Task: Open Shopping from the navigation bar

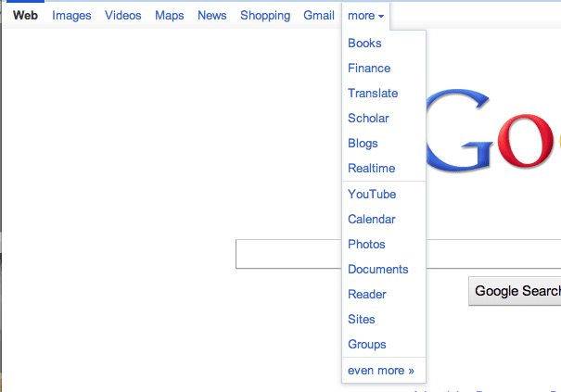Action: 265,16
